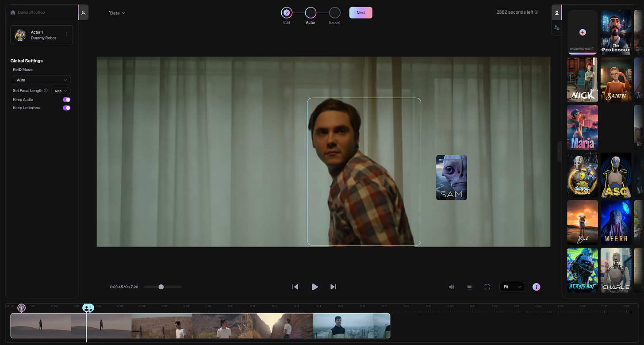Click the frame view icon
This screenshot has width=644, height=345.
pyautogui.click(x=469, y=287)
